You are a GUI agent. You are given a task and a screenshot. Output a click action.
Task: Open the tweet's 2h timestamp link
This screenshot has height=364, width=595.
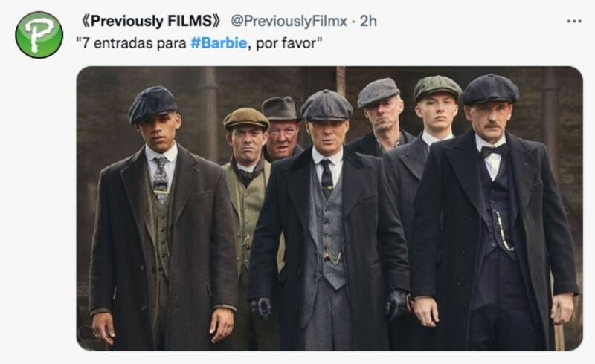pyautogui.click(x=368, y=21)
